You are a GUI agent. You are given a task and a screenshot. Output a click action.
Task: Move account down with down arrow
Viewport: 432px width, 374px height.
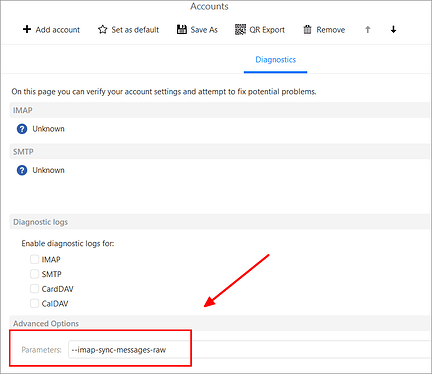[x=393, y=29]
